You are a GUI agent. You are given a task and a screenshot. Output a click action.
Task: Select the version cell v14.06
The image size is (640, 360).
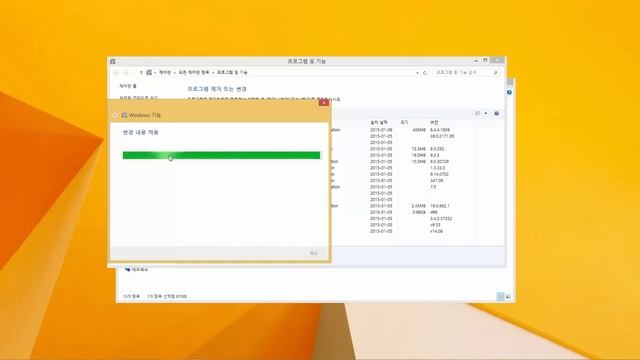(436, 231)
